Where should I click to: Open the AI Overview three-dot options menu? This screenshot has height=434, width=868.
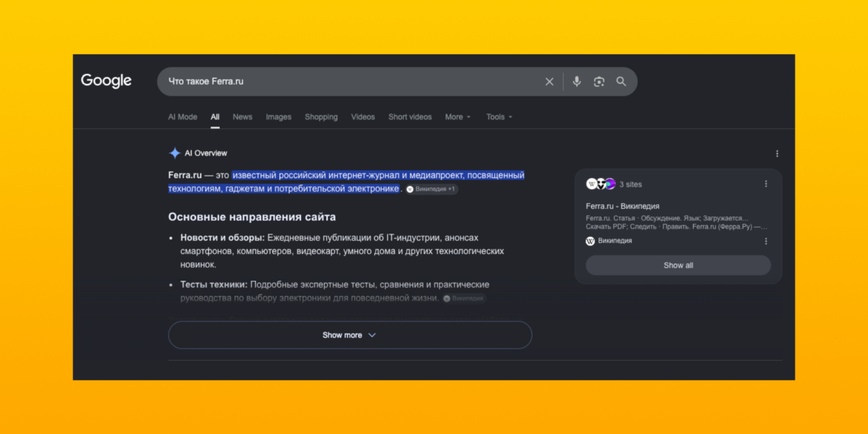[x=778, y=153]
